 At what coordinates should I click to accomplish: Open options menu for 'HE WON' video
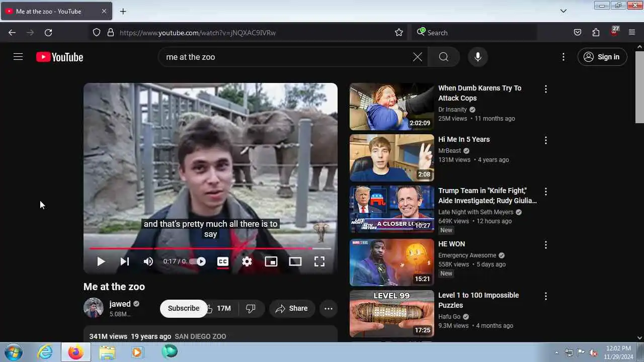[546, 245]
